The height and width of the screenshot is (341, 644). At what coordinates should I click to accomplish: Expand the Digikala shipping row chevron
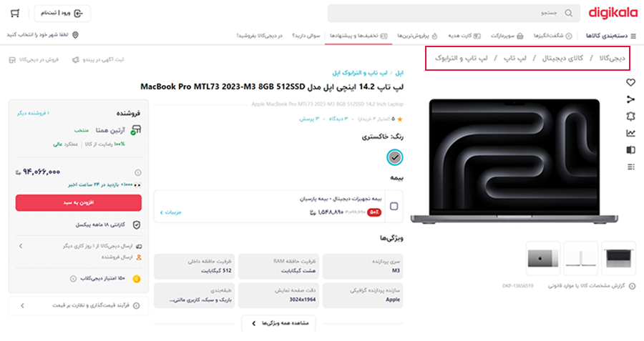(x=21, y=246)
